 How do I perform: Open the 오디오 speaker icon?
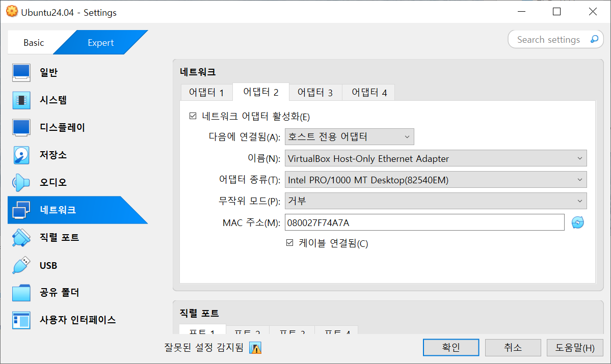coord(21,182)
